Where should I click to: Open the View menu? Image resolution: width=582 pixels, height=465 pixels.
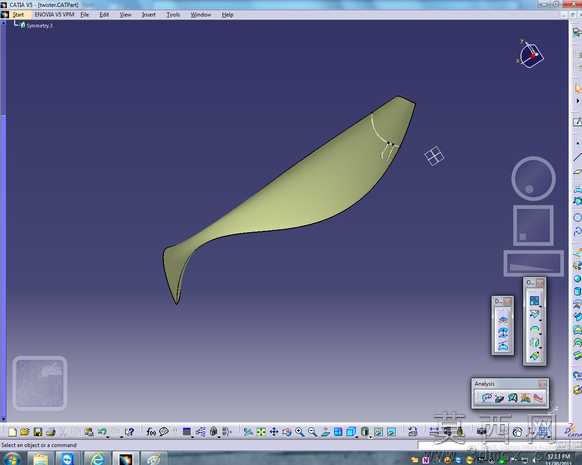click(125, 14)
